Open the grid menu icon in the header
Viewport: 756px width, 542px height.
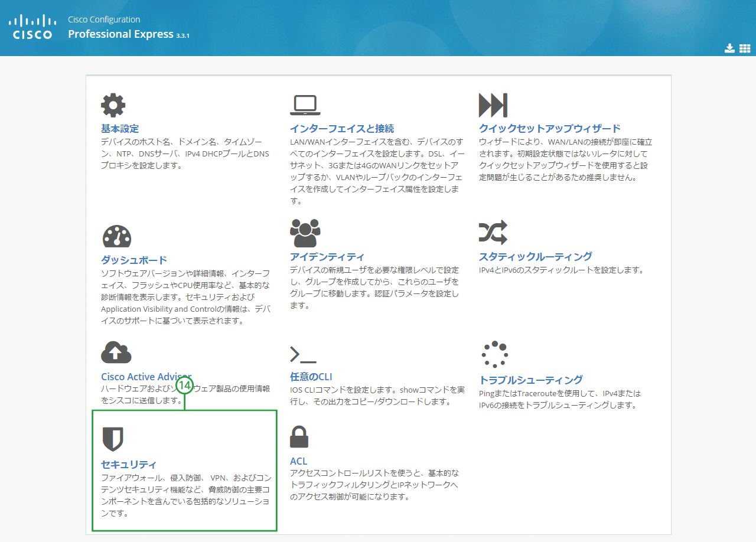745,48
